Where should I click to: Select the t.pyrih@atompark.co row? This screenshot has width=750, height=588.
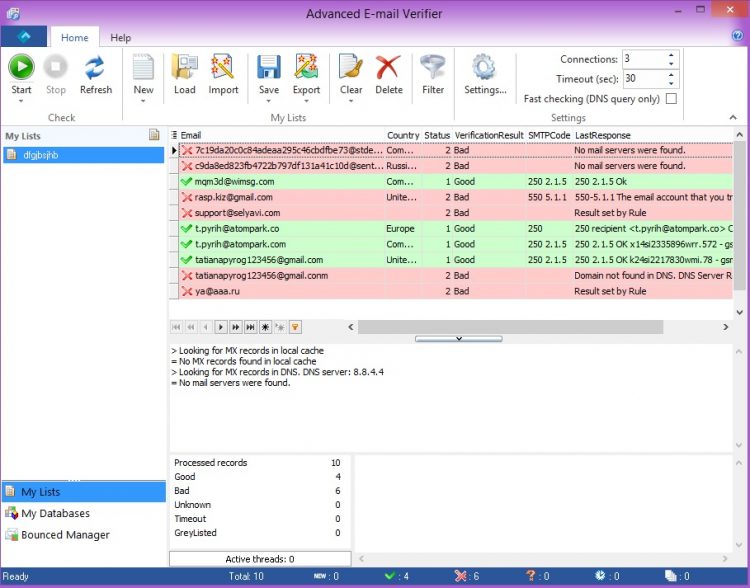[451, 229]
